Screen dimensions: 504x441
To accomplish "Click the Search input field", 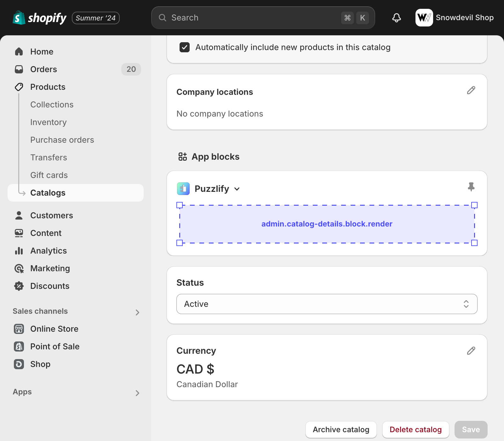I will point(252,18).
